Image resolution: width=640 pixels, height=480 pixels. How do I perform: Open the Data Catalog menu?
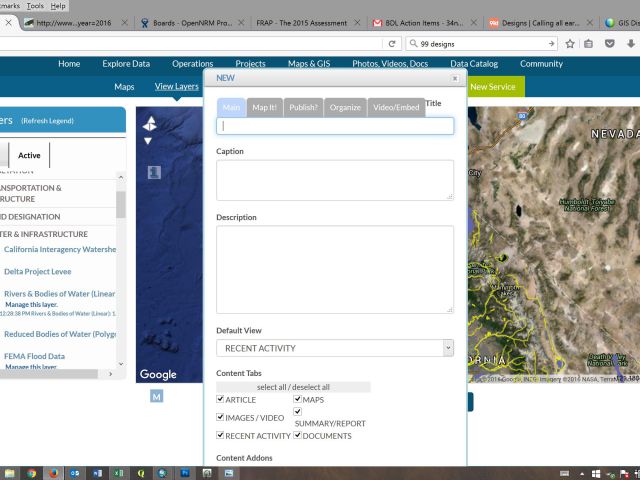click(474, 64)
